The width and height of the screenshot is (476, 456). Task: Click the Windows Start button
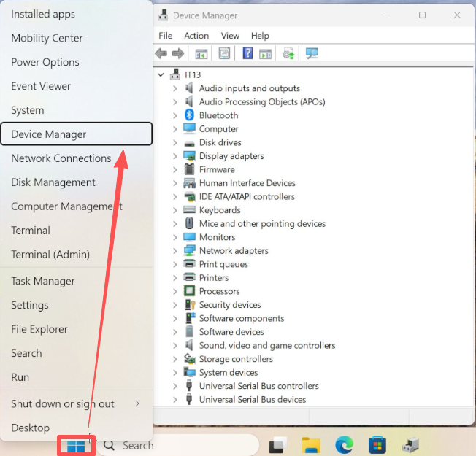click(x=76, y=445)
